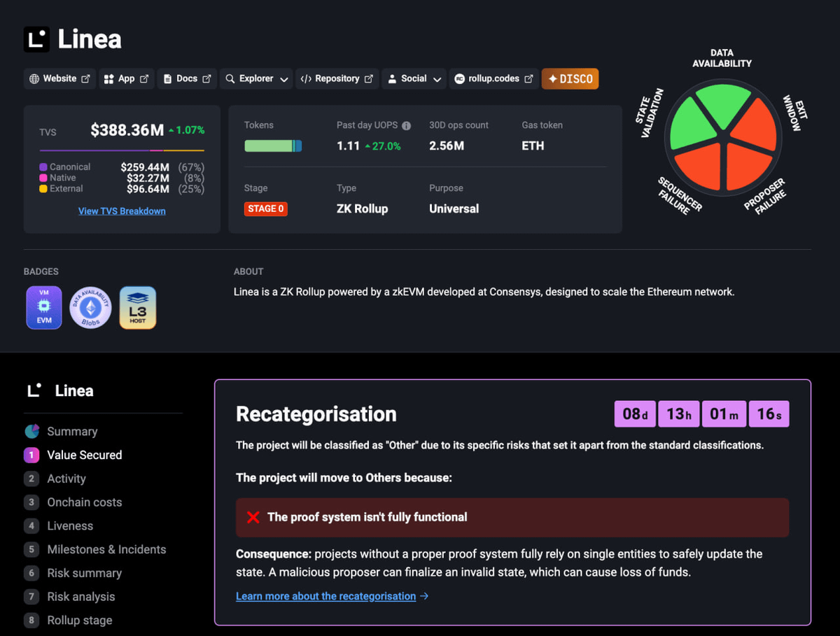Click the Linea logo icon in header
Image resolution: width=840 pixels, height=636 pixels.
pos(36,39)
